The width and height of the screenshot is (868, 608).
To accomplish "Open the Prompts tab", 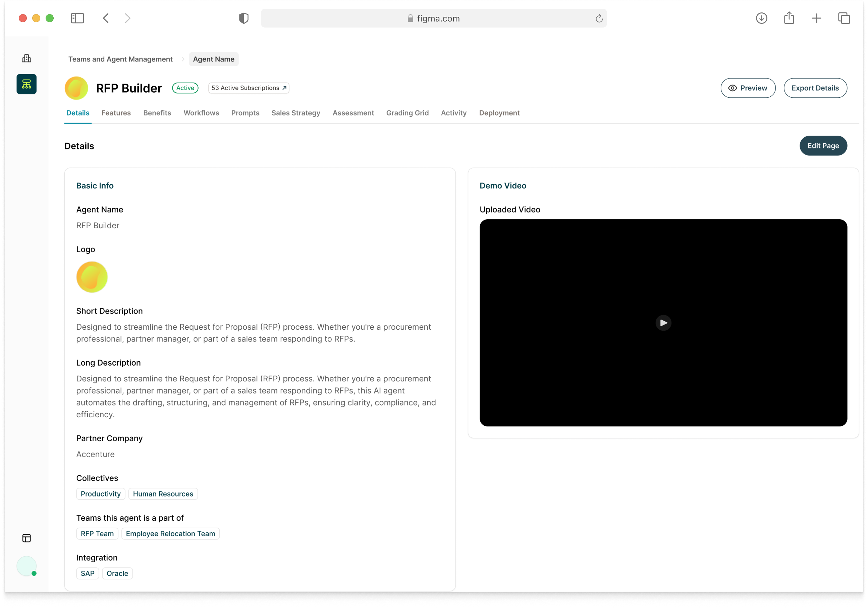I will click(x=246, y=113).
